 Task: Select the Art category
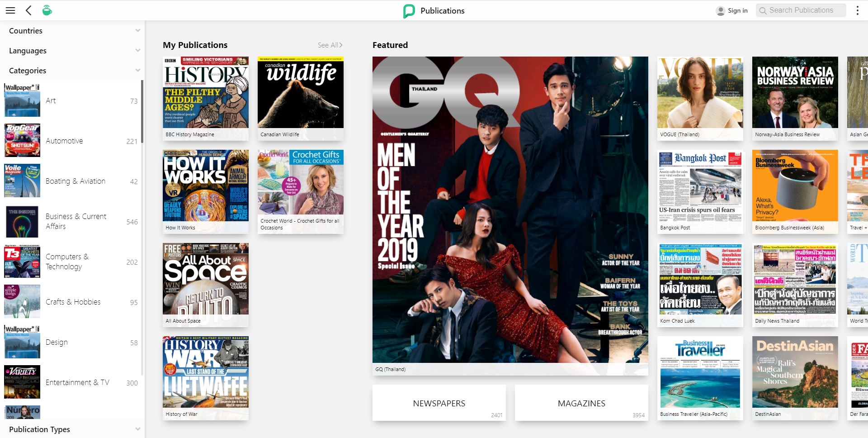coord(71,100)
